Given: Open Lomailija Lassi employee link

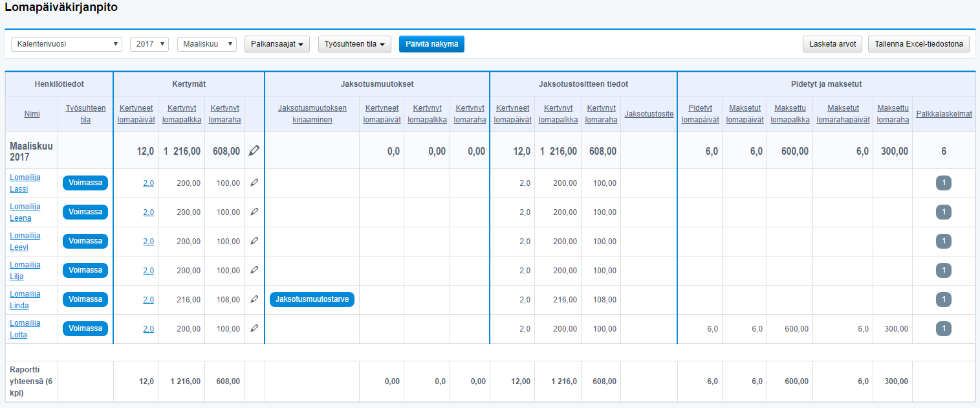Looking at the screenshot, I should (25, 183).
